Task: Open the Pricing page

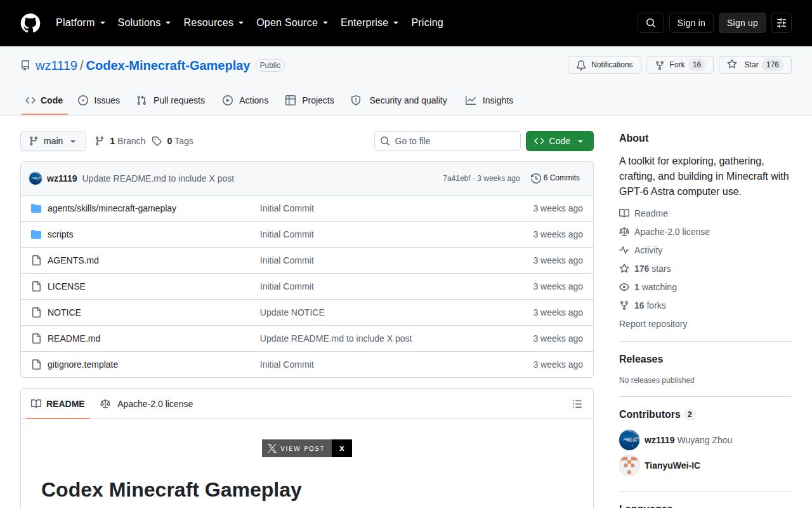Action: pos(427,23)
